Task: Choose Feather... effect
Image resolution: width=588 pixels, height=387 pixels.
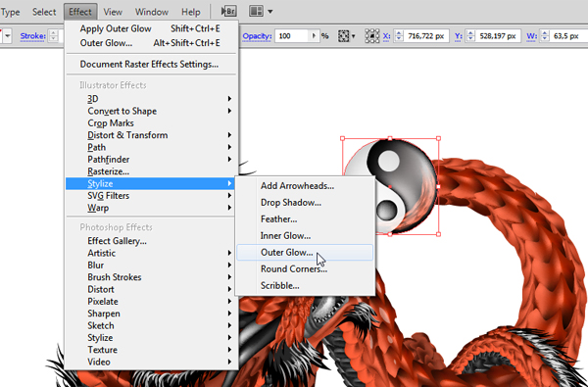Action: (305, 219)
